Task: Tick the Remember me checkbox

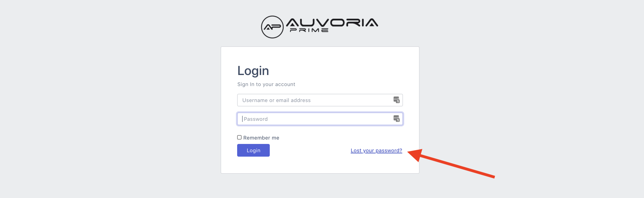Action: [239, 137]
